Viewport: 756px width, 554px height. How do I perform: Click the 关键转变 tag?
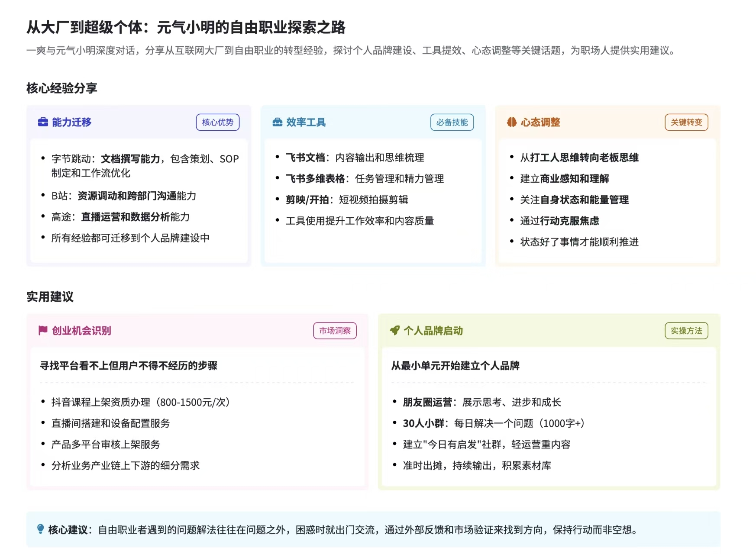click(x=686, y=122)
